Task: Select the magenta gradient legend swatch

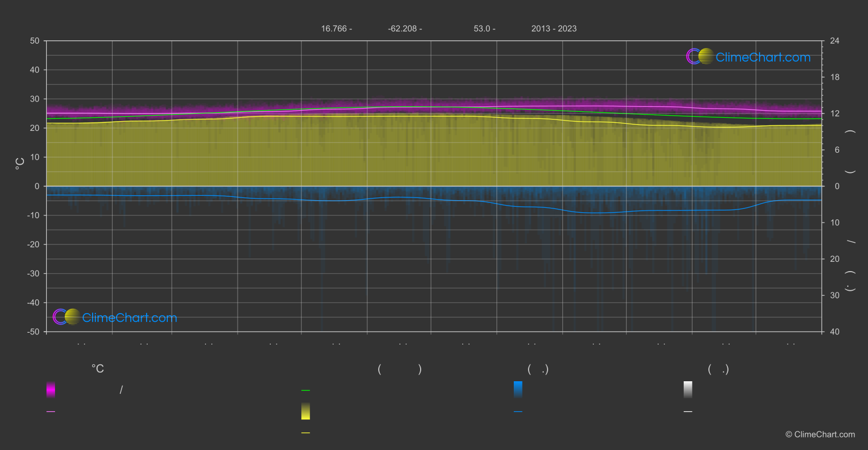Action: click(51, 389)
